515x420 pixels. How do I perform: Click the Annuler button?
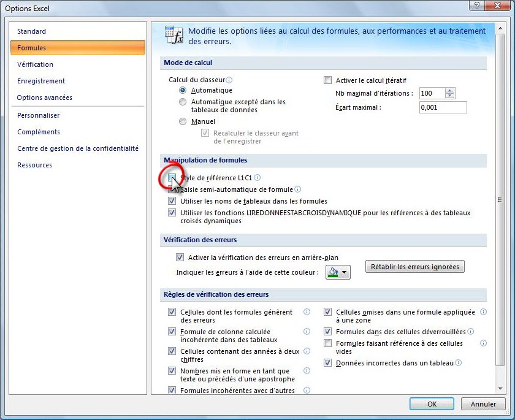point(483,404)
